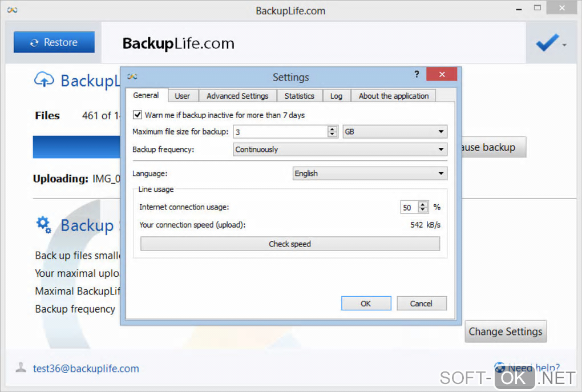
Task: Click the BackupLife app icon in main title bar
Action: (x=12, y=10)
